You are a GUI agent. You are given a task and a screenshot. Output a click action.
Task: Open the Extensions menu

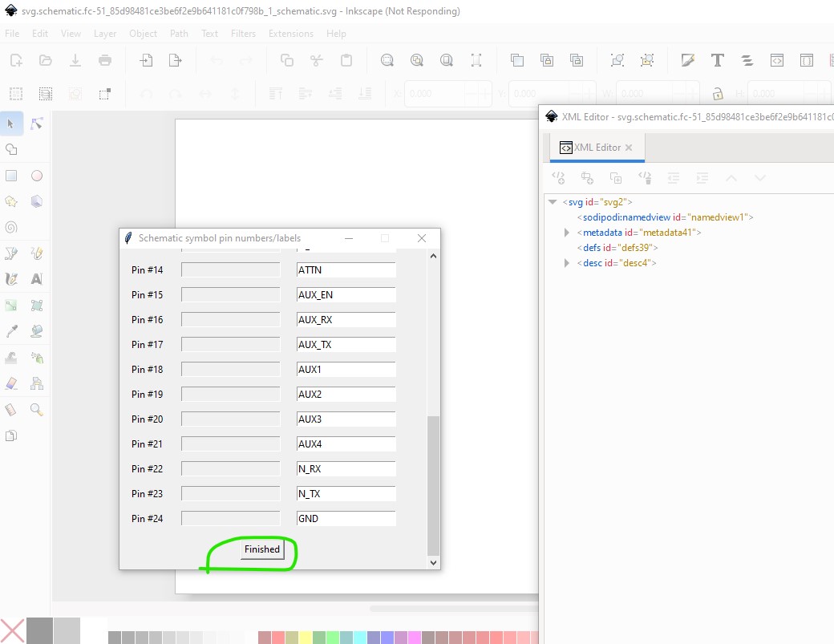pyautogui.click(x=291, y=34)
